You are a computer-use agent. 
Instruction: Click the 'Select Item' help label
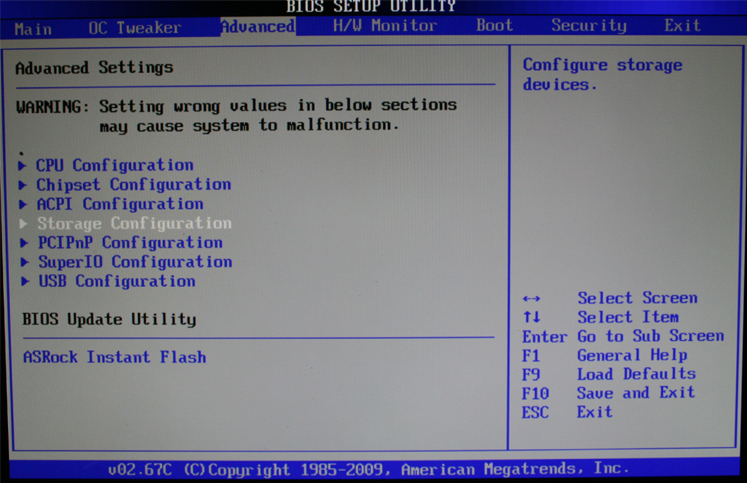[x=628, y=317]
